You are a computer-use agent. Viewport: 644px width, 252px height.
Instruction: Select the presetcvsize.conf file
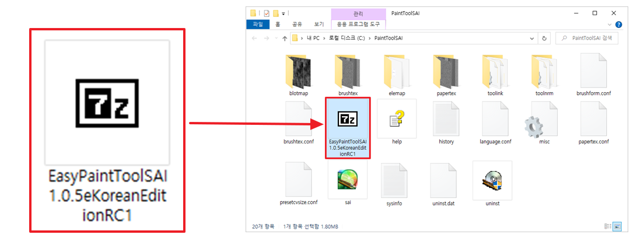click(x=299, y=184)
